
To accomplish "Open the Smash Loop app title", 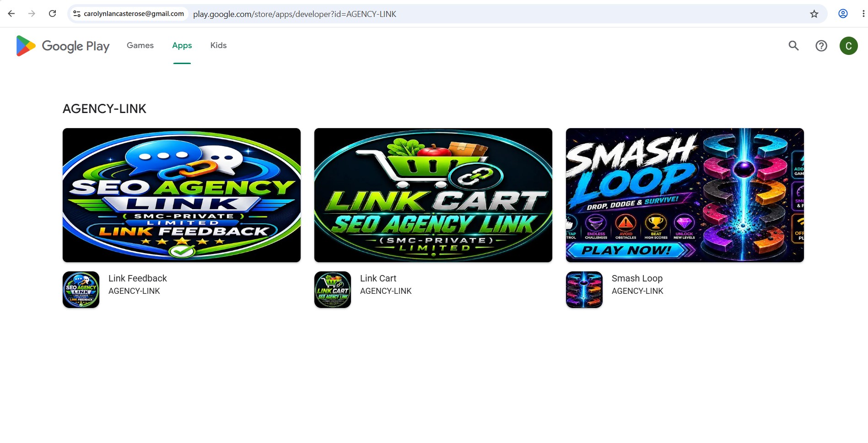I will click(x=637, y=278).
